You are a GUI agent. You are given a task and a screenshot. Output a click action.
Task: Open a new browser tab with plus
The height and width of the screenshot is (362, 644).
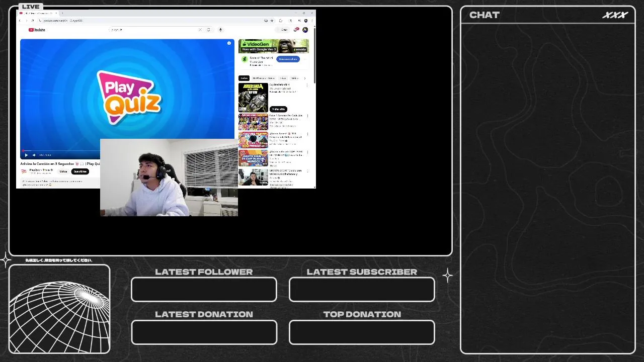[62, 13]
